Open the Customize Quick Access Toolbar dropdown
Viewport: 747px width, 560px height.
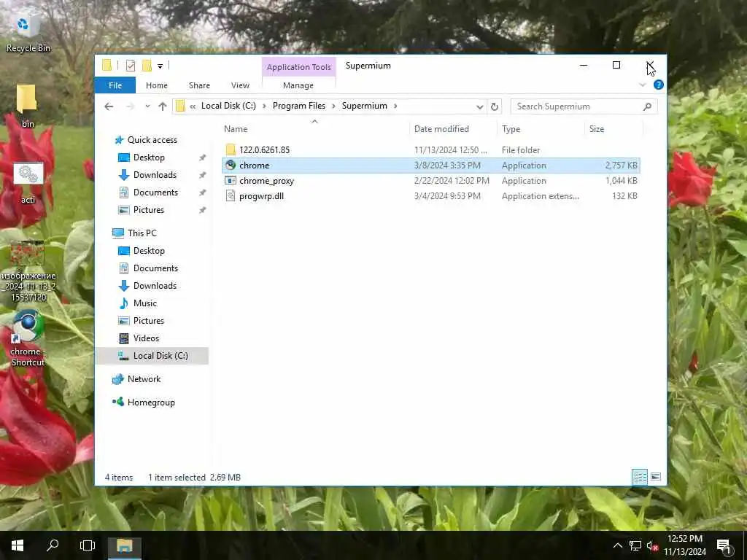160,66
